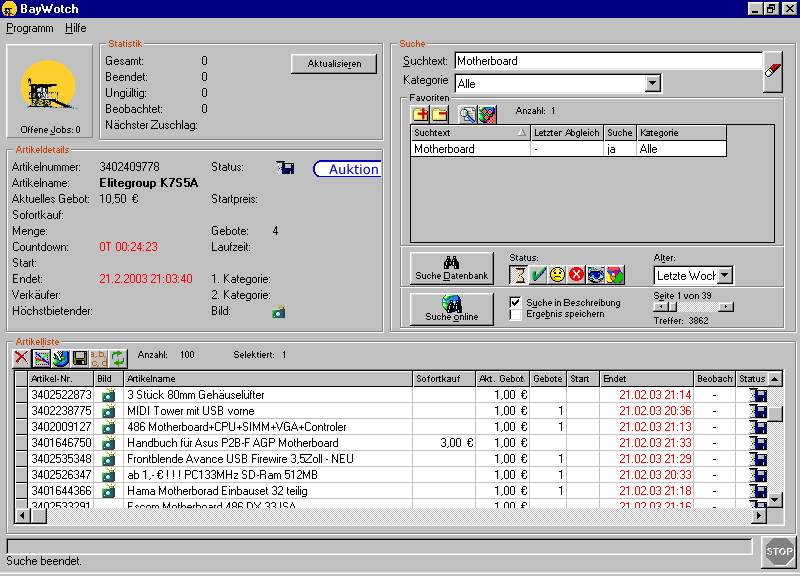Click the add favorite folder icon
Image resolution: width=800 pixels, height=576 pixels.
(420, 113)
